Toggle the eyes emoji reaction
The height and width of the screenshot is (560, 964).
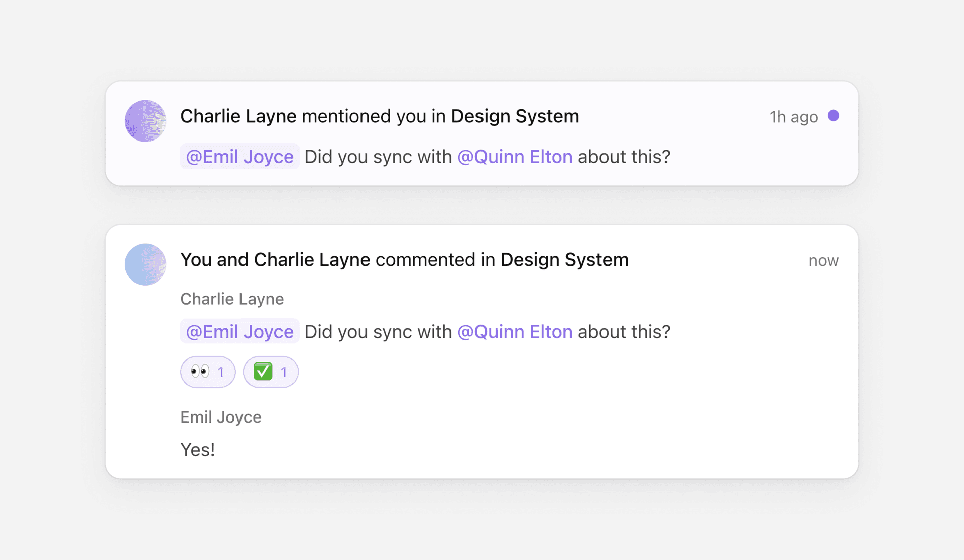pyautogui.click(x=208, y=372)
